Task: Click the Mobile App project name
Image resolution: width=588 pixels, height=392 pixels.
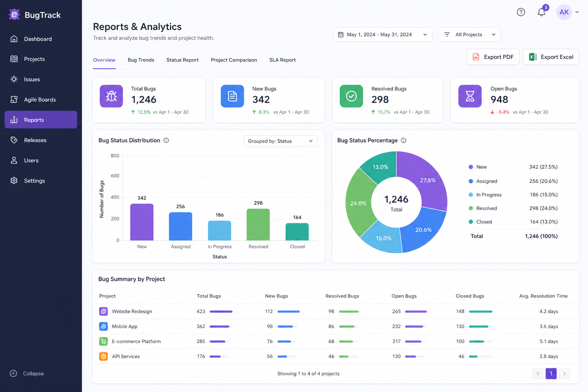Action: [125, 326]
